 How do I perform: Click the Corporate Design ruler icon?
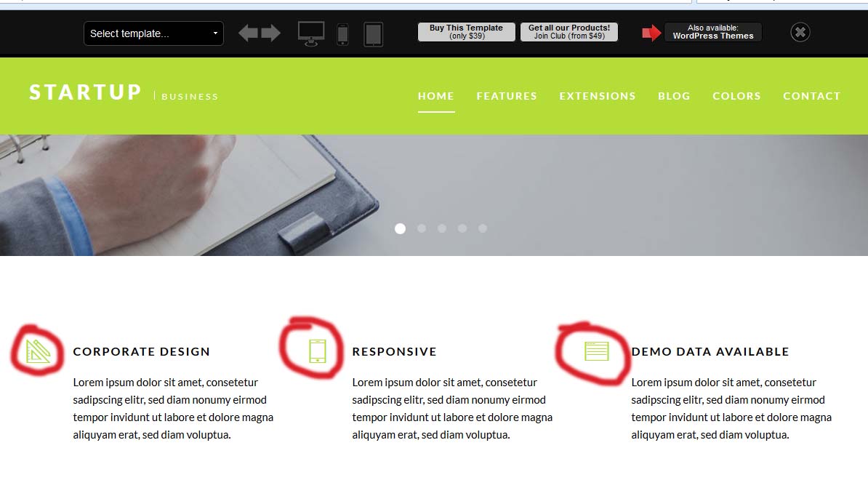coord(39,351)
